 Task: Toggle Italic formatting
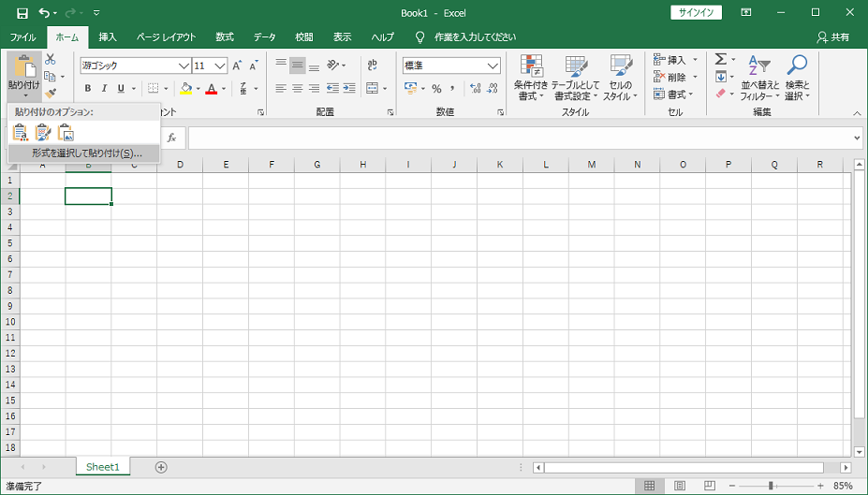tap(104, 89)
